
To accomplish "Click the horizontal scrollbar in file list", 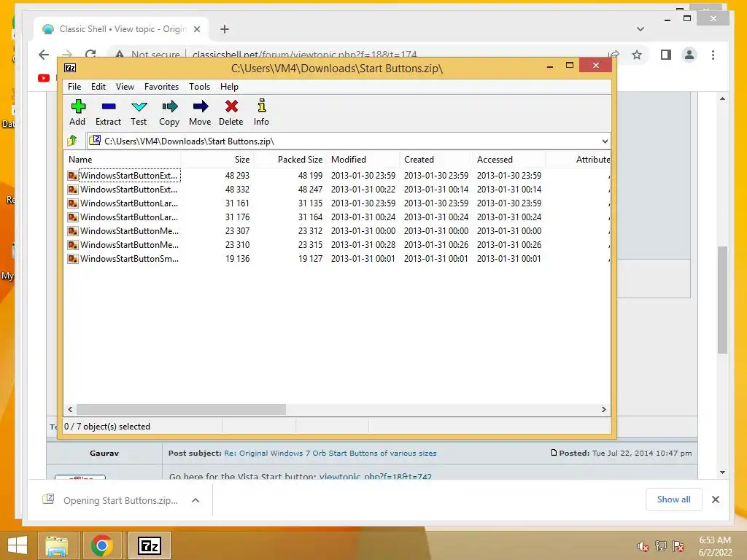I will click(181, 410).
